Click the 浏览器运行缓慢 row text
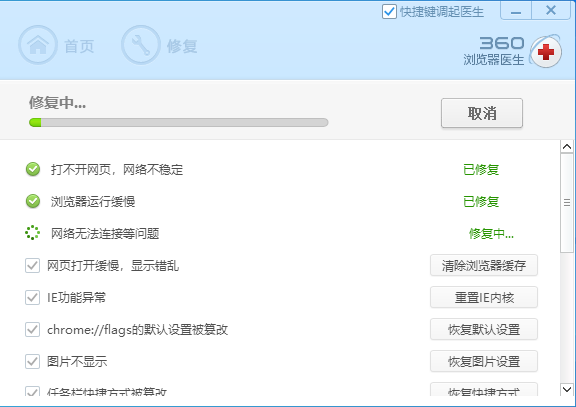The height and width of the screenshot is (407, 576). [x=93, y=201]
